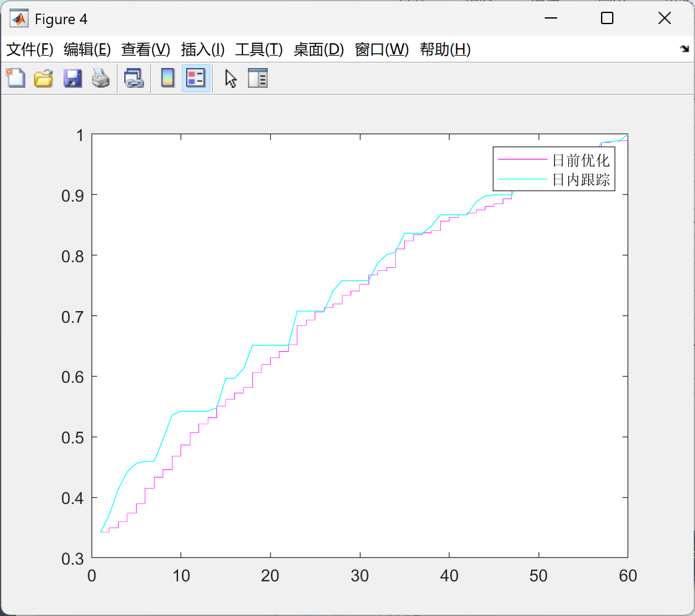Open the 编辑(E) menu
Viewport: 695px width, 616px height.
(x=87, y=49)
